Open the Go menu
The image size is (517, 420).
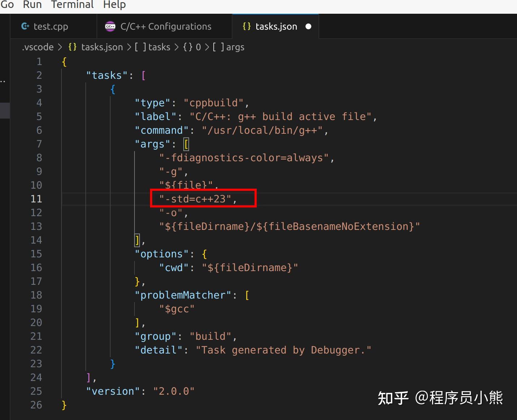click(x=7, y=5)
